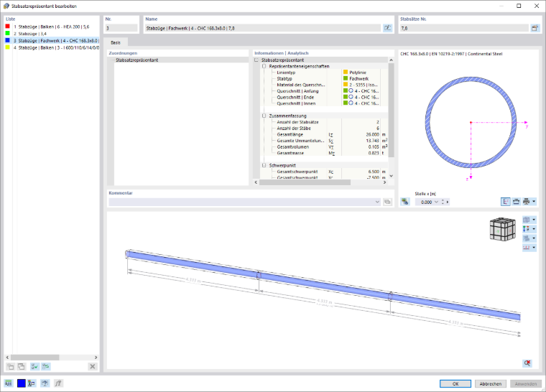Switch to the Basis tab

pyautogui.click(x=116, y=42)
